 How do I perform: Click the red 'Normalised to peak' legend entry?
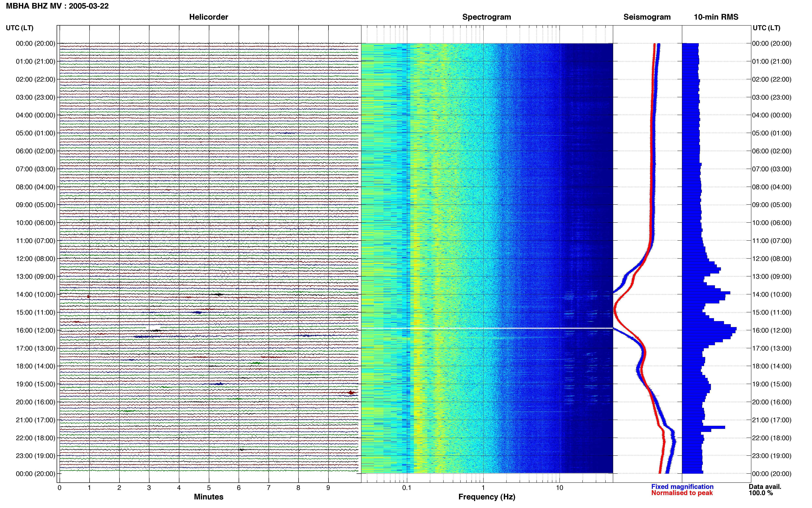(682, 493)
